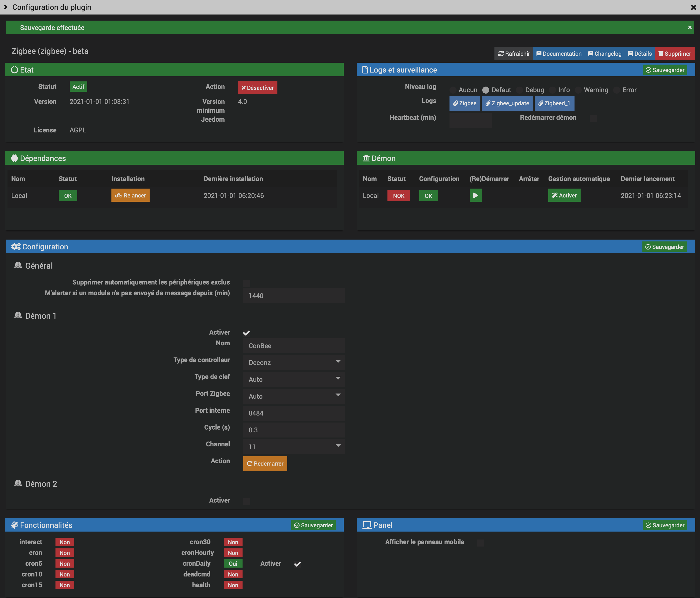Click the Désactiver plugin button
Image resolution: width=700 pixels, height=598 pixels.
(258, 88)
